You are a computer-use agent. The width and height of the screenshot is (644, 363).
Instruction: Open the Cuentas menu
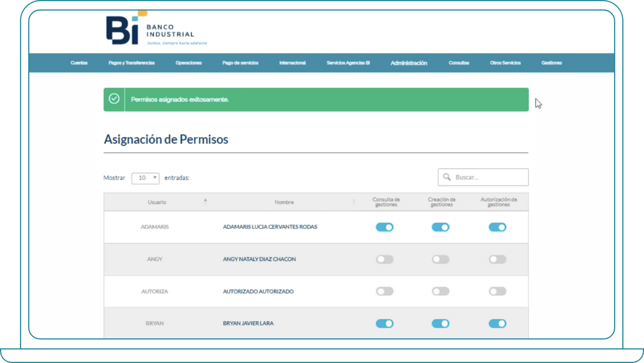(x=79, y=63)
